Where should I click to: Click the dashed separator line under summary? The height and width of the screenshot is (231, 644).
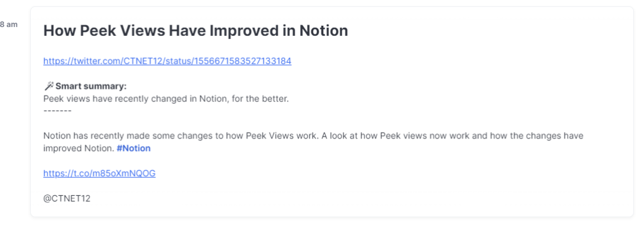pyautogui.click(x=57, y=111)
